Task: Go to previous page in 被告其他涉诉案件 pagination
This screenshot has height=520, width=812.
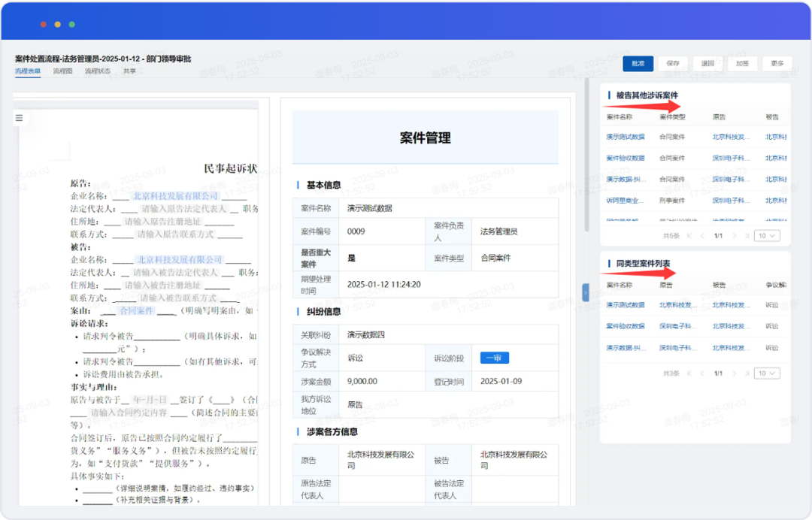Action: (x=702, y=236)
